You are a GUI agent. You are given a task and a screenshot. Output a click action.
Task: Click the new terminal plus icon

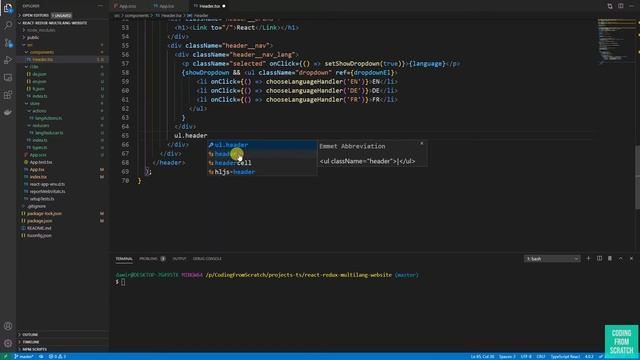[x=588, y=258]
